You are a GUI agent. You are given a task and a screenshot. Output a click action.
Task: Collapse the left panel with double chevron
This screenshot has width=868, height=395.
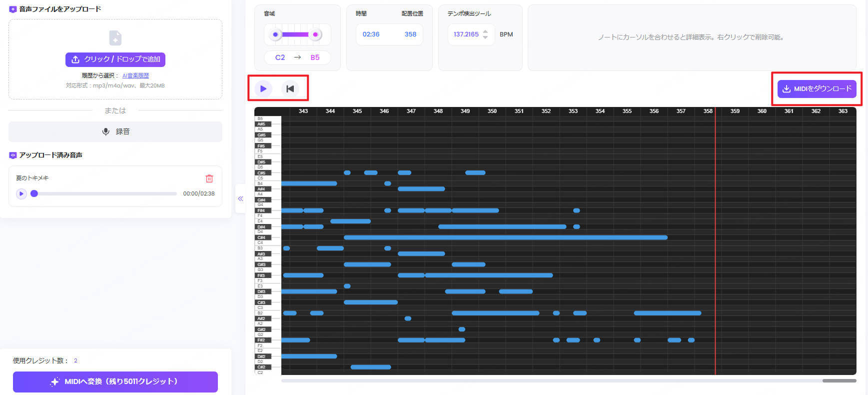tap(240, 198)
